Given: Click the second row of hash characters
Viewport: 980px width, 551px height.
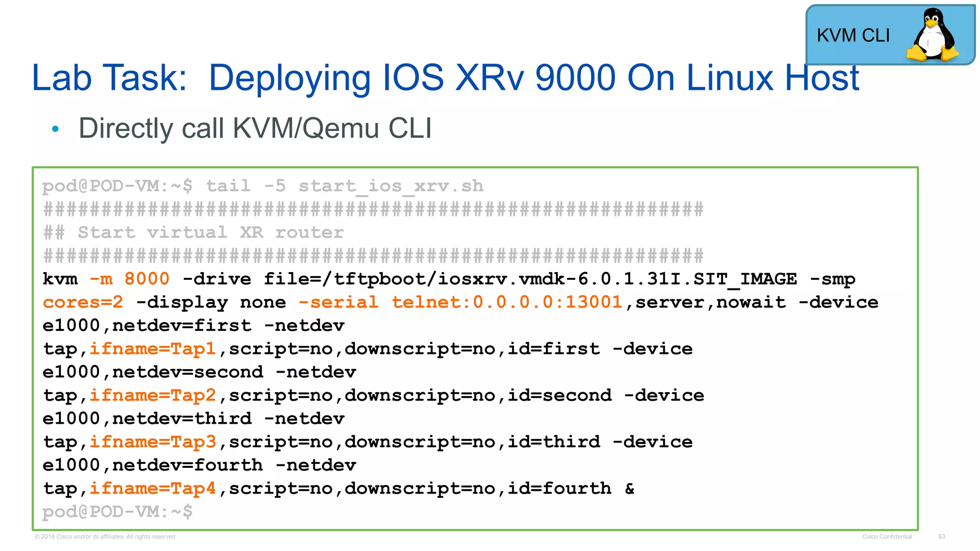Looking at the screenshot, I should click(373, 255).
